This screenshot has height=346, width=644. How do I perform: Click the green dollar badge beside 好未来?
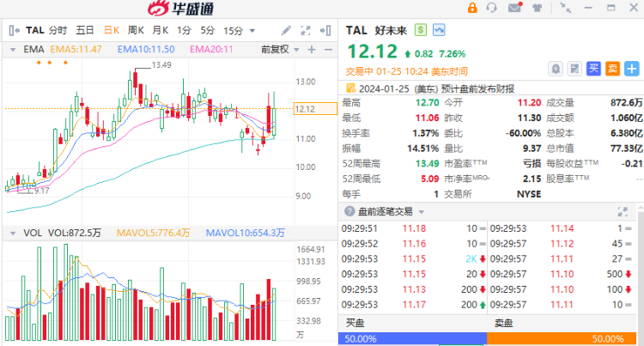coord(421,30)
